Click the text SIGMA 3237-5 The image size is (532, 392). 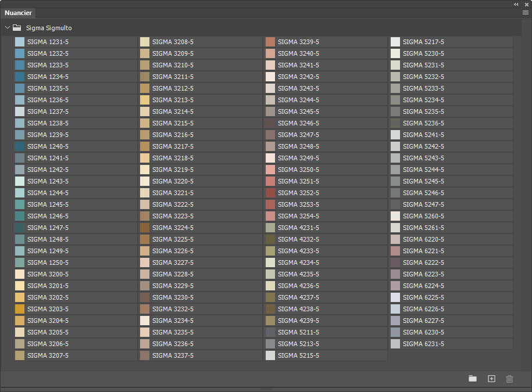pos(173,355)
